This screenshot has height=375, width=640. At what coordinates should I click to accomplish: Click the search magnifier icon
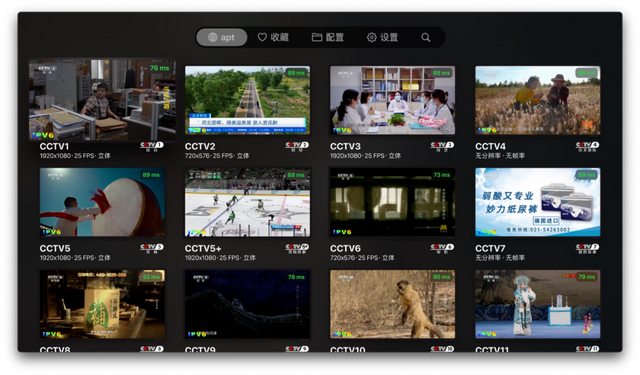[x=426, y=38]
